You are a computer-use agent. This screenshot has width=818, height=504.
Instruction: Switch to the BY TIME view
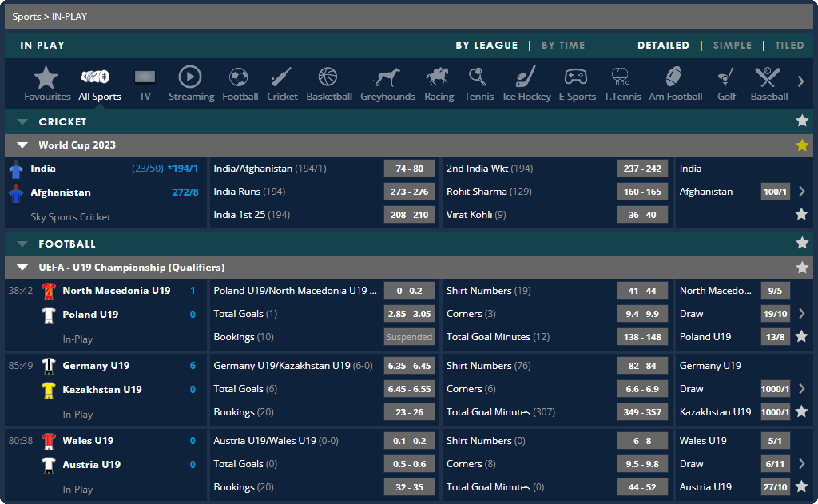pos(563,45)
